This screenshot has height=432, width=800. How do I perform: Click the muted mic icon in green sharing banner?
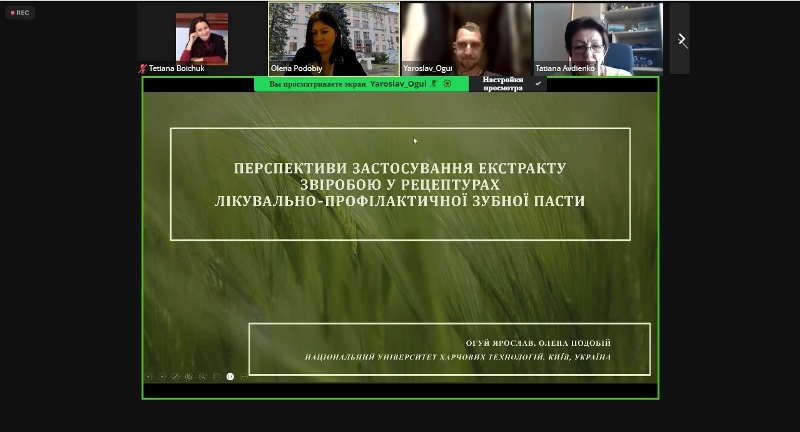[x=434, y=84]
